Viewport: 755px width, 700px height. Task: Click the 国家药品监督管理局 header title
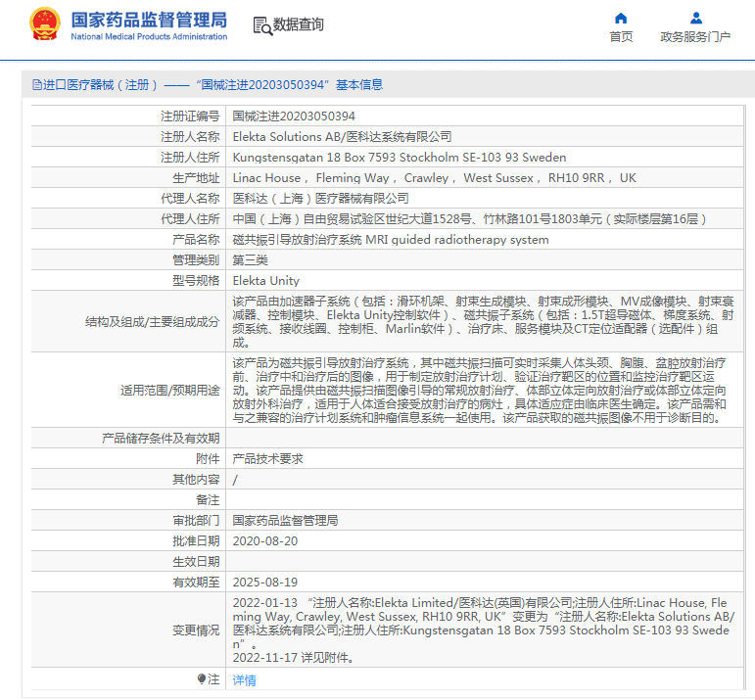tap(149, 21)
